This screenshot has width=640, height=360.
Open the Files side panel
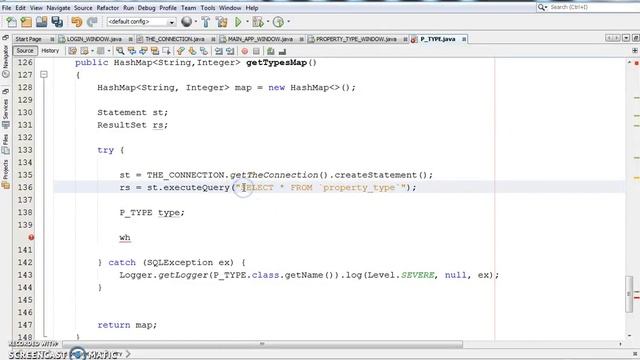[x=5, y=144]
